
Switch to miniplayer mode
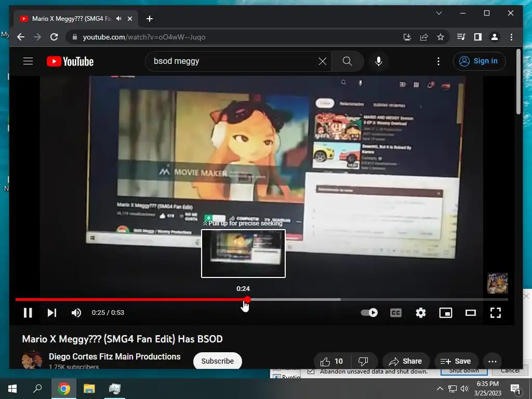pyautogui.click(x=445, y=312)
